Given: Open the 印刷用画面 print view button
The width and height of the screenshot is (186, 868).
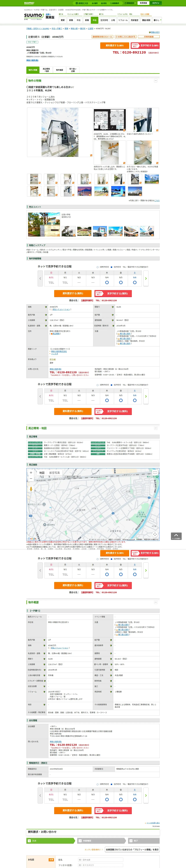Looking at the screenshot, I should (x=149, y=37).
